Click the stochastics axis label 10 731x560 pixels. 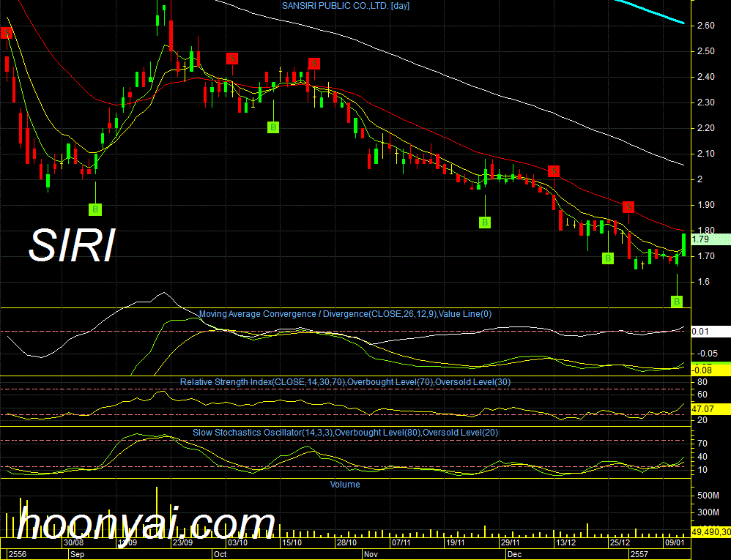click(702, 470)
